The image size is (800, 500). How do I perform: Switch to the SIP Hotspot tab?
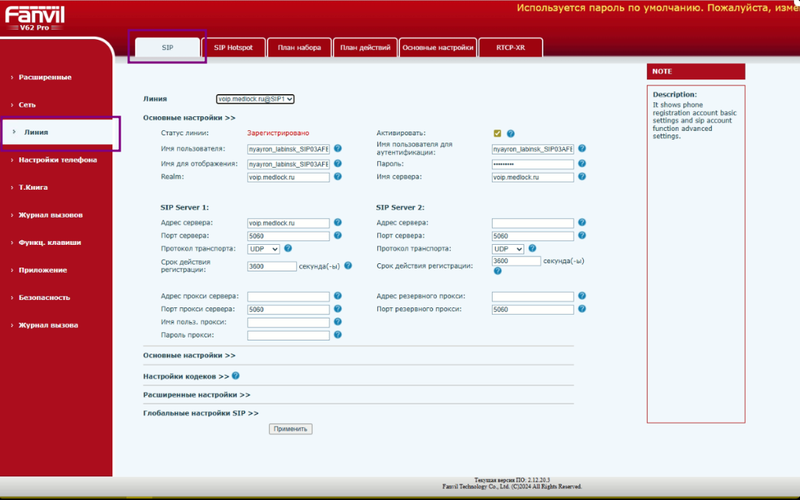pyautogui.click(x=233, y=47)
